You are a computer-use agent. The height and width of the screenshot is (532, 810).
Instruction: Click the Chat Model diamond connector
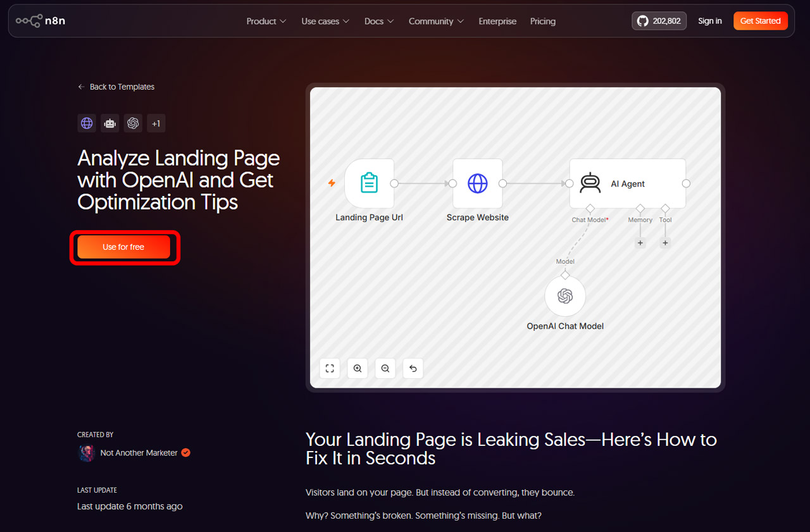point(590,208)
